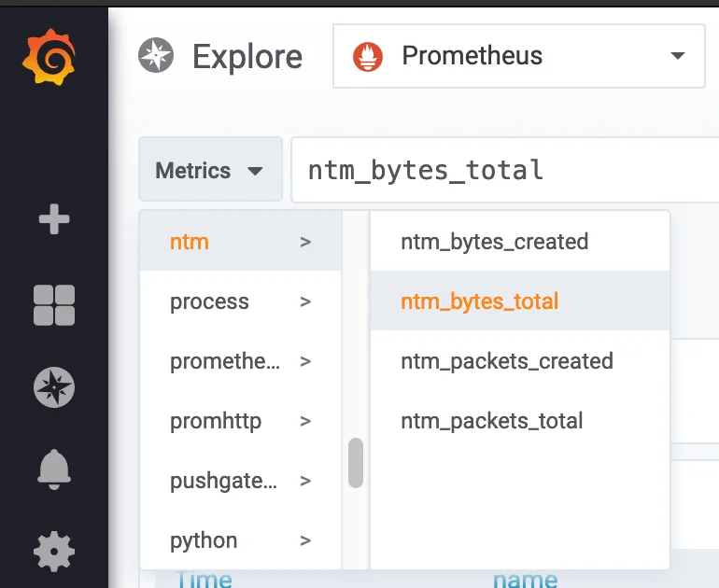The width and height of the screenshot is (719, 588).
Task: Open the Dashboards four-squares icon
Action: tap(53, 305)
